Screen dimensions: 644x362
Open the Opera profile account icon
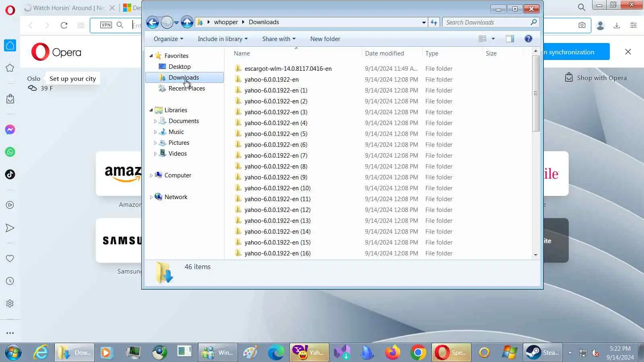click(x=601, y=25)
